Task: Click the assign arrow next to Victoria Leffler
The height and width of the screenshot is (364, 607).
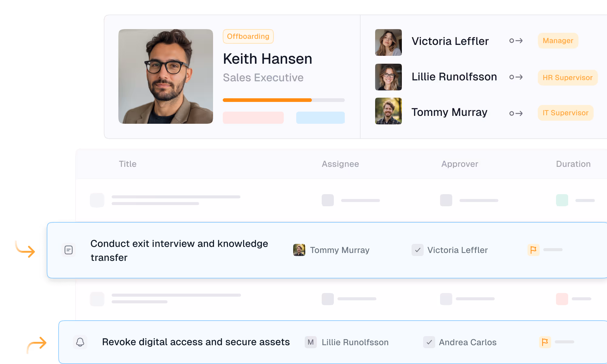Action: [x=516, y=41]
